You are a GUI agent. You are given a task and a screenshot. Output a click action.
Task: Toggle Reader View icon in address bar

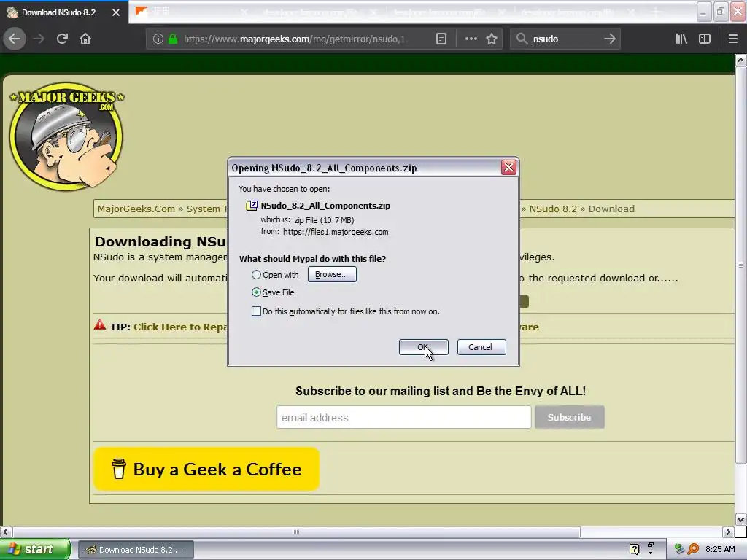(441, 39)
